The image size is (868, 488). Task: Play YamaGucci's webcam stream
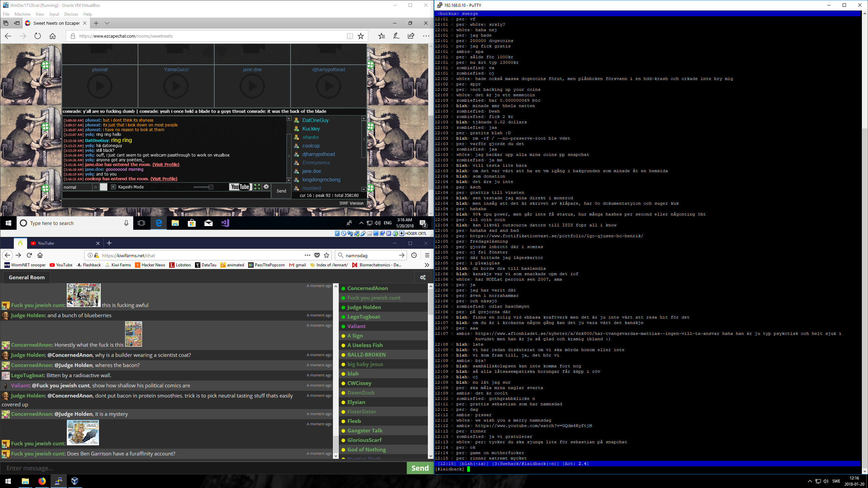176,86
